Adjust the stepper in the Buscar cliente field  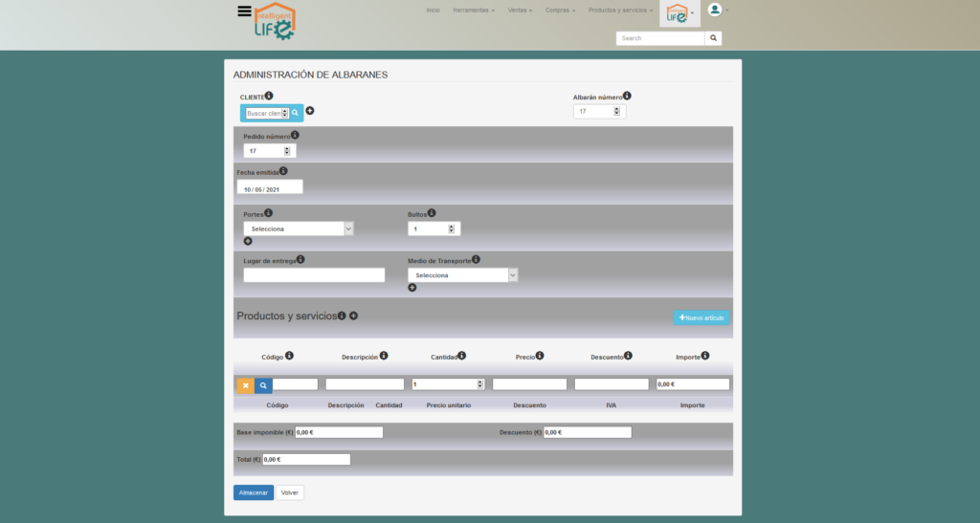pyautogui.click(x=285, y=114)
